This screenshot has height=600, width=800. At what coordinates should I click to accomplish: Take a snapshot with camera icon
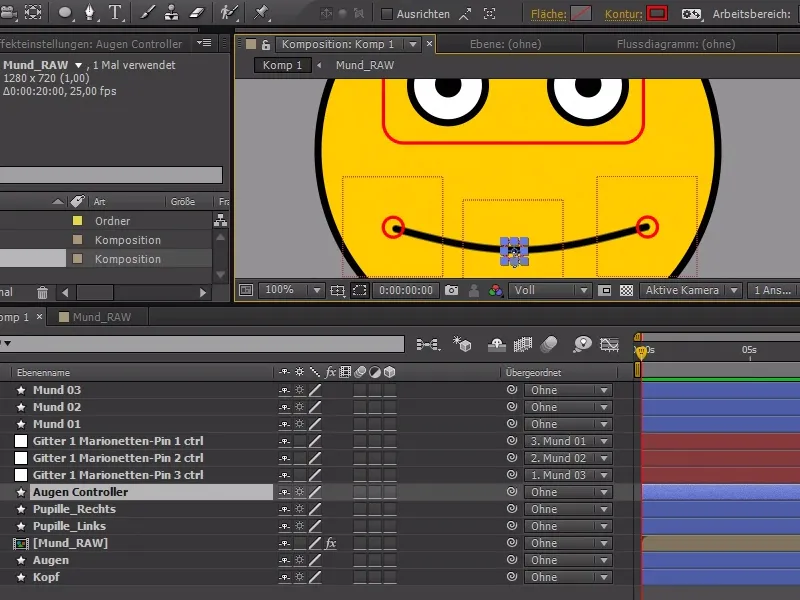click(451, 290)
